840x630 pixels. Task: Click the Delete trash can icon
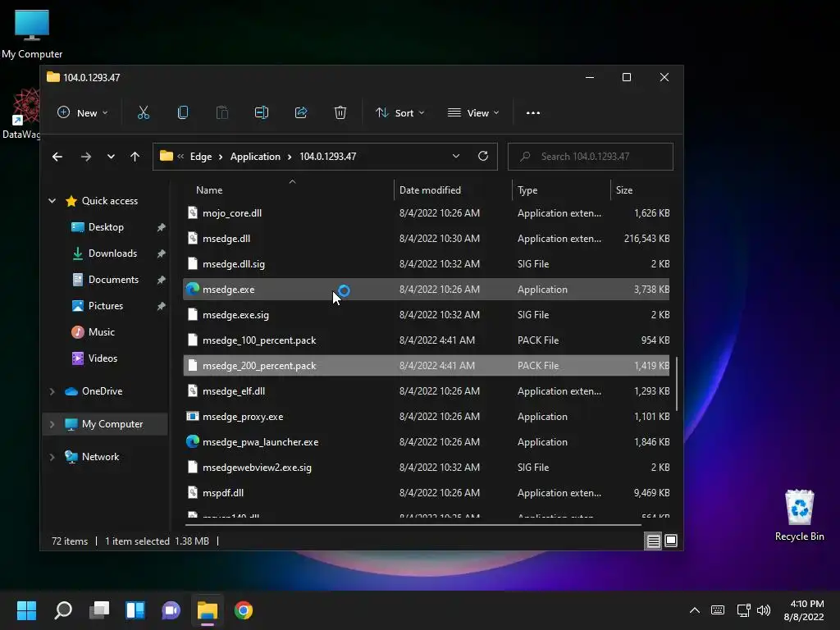pyautogui.click(x=340, y=112)
